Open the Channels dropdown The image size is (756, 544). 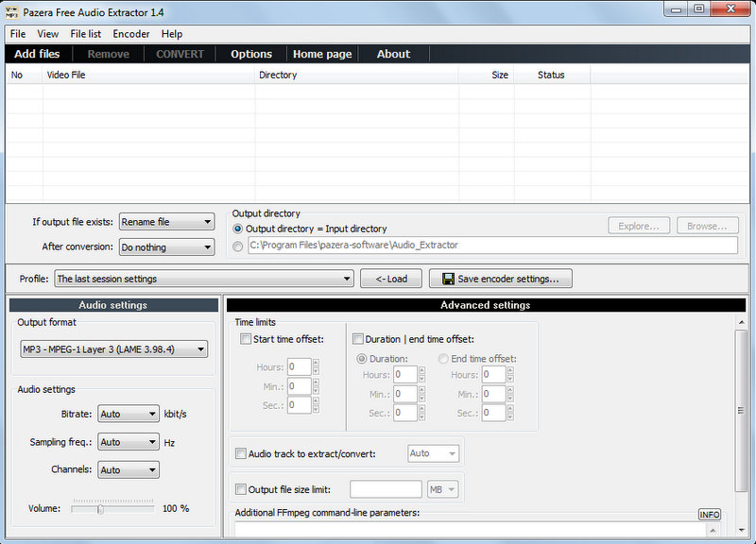click(x=129, y=469)
